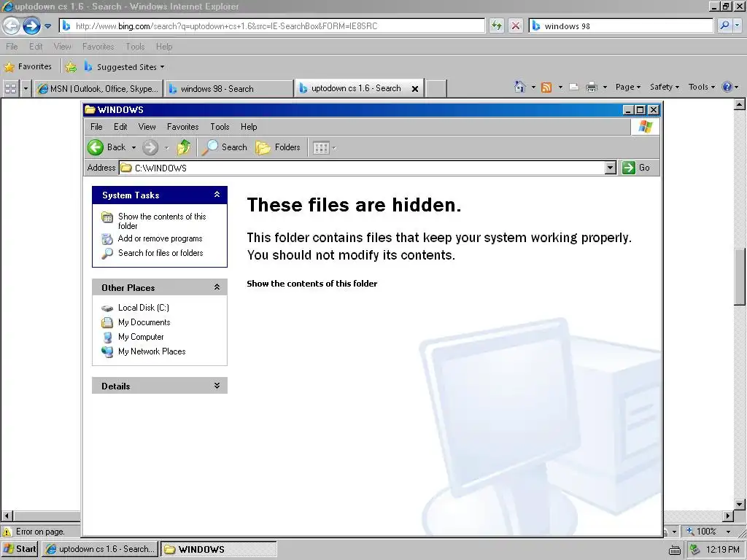
Task: Click the Print icon in IE command bar
Action: [x=591, y=87]
